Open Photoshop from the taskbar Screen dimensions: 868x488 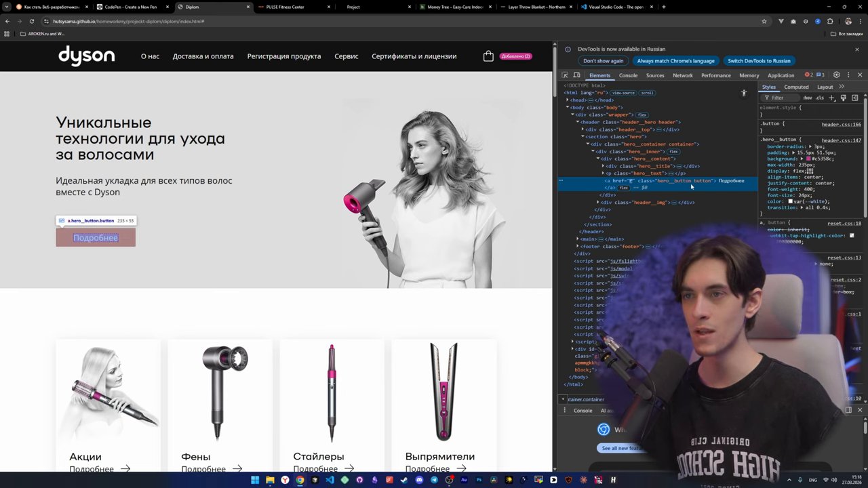coord(479,480)
